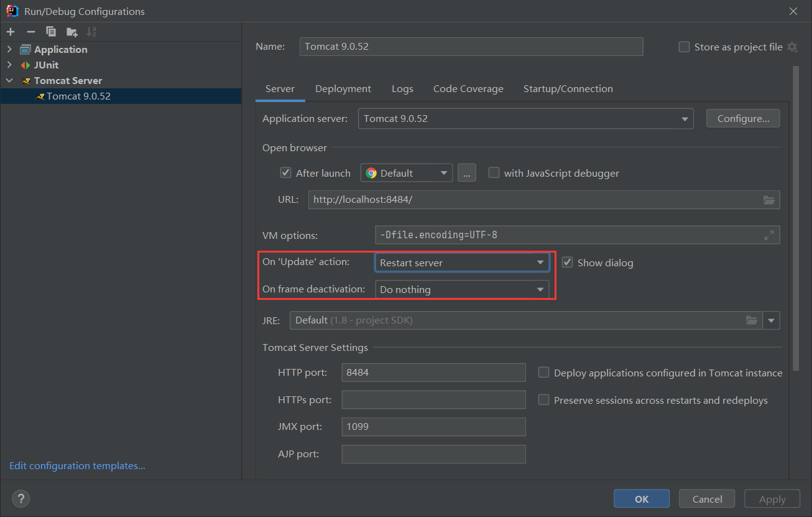The width and height of the screenshot is (812, 517).
Task: Click the browser ellipsis button
Action: tap(467, 173)
